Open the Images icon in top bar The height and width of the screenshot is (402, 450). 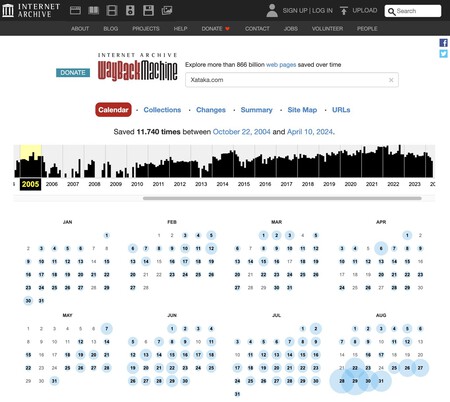point(167,10)
